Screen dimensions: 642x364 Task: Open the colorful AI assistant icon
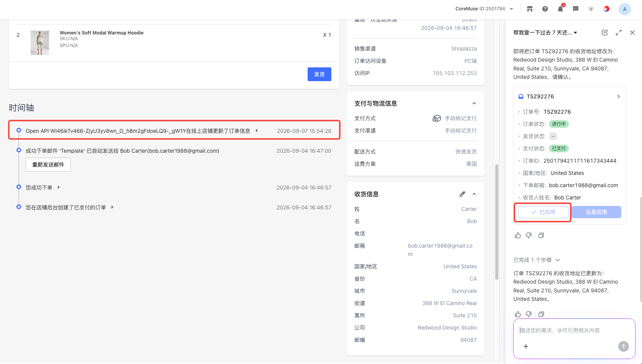tap(606, 9)
